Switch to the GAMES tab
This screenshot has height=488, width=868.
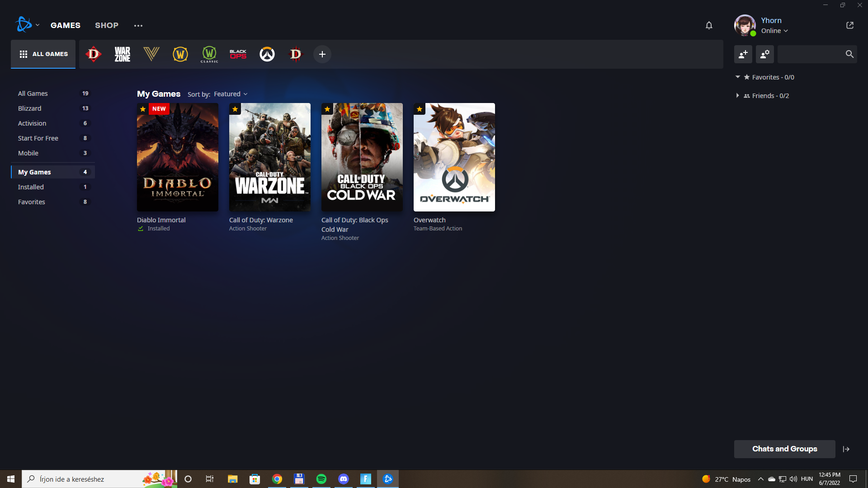click(x=66, y=25)
